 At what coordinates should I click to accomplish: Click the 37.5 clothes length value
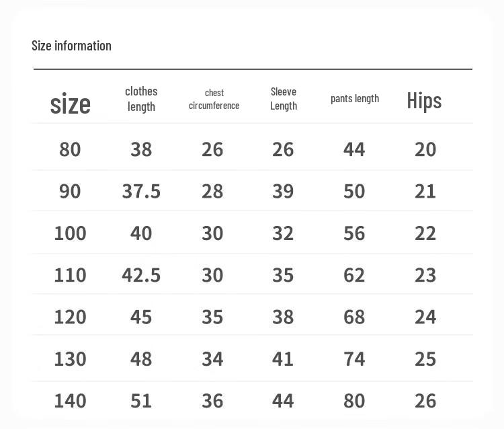click(x=141, y=192)
